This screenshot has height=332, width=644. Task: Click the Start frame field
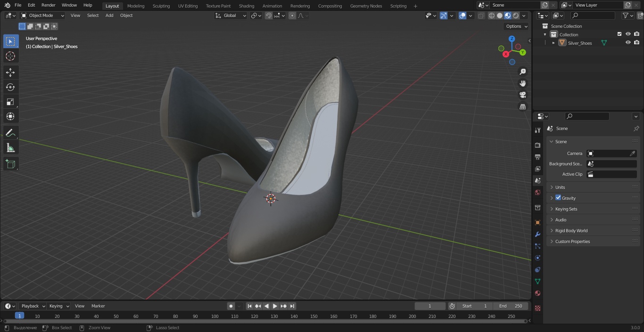475,306
